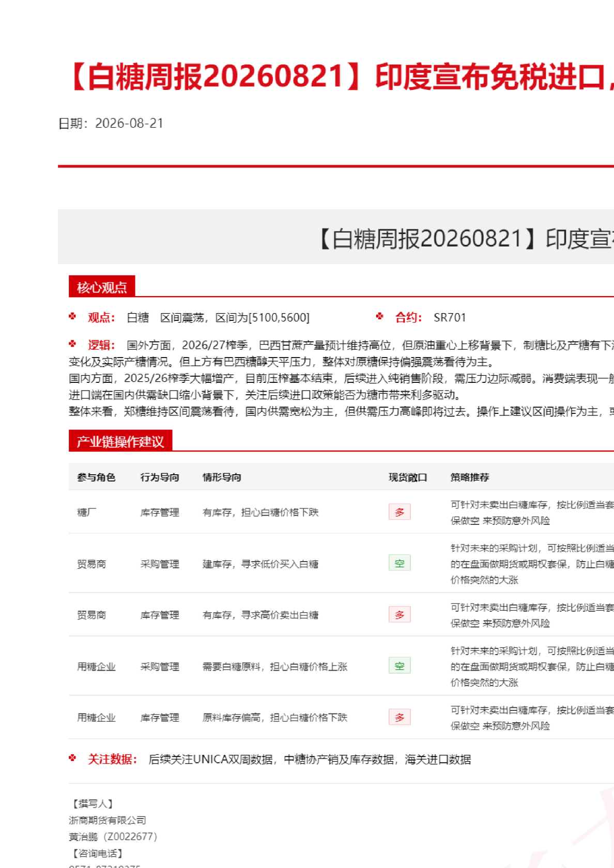
Task: Click the red 逻辑: label
Action: pos(101,345)
